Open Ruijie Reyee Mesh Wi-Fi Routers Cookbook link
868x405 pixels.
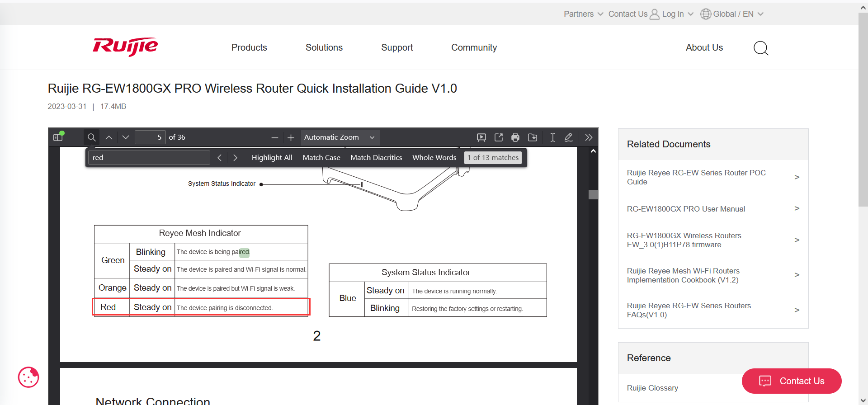pos(683,275)
